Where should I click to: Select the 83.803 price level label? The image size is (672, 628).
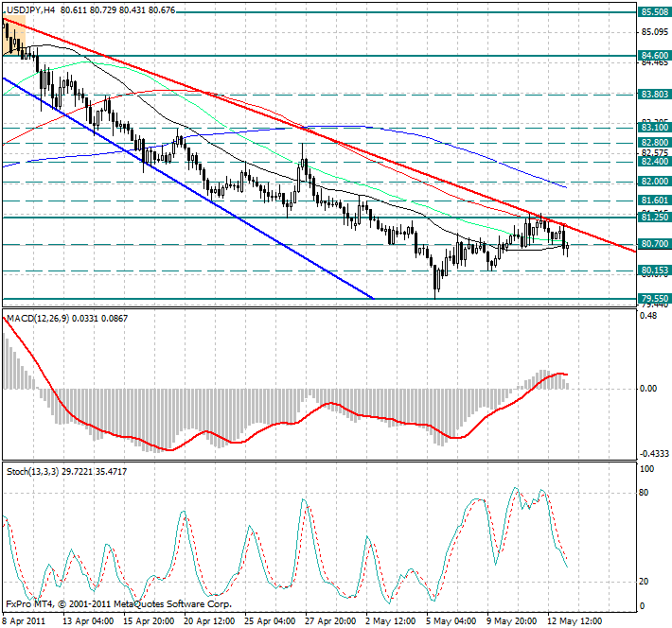click(653, 95)
